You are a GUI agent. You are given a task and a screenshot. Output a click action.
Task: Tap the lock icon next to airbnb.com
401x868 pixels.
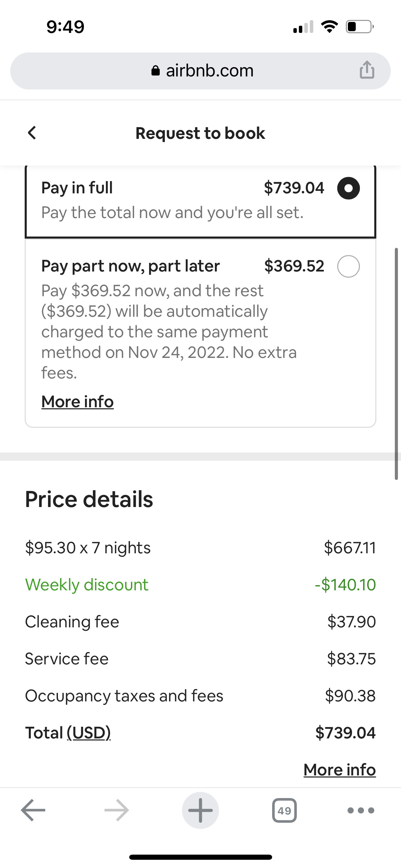[x=156, y=71]
